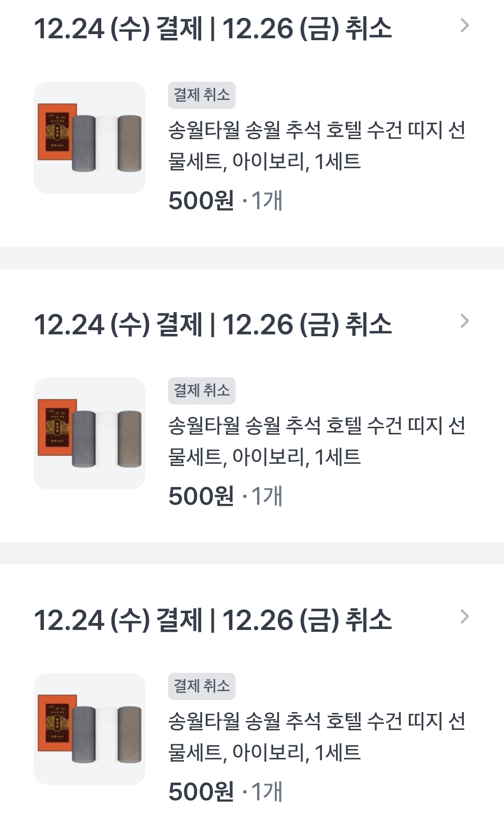This screenshot has height=827, width=504.
Task: Tap the 500원 price on third order
Action: pyautogui.click(x=201, y=792)
